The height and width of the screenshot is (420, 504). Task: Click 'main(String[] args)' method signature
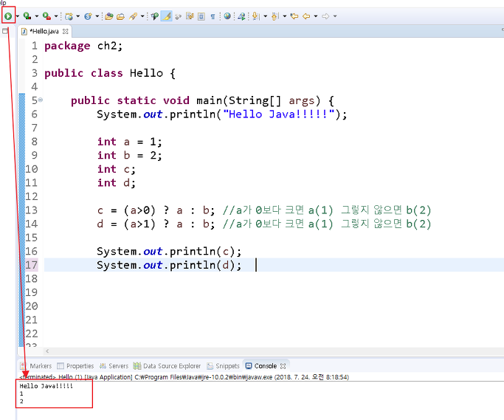tap(258, 100)
